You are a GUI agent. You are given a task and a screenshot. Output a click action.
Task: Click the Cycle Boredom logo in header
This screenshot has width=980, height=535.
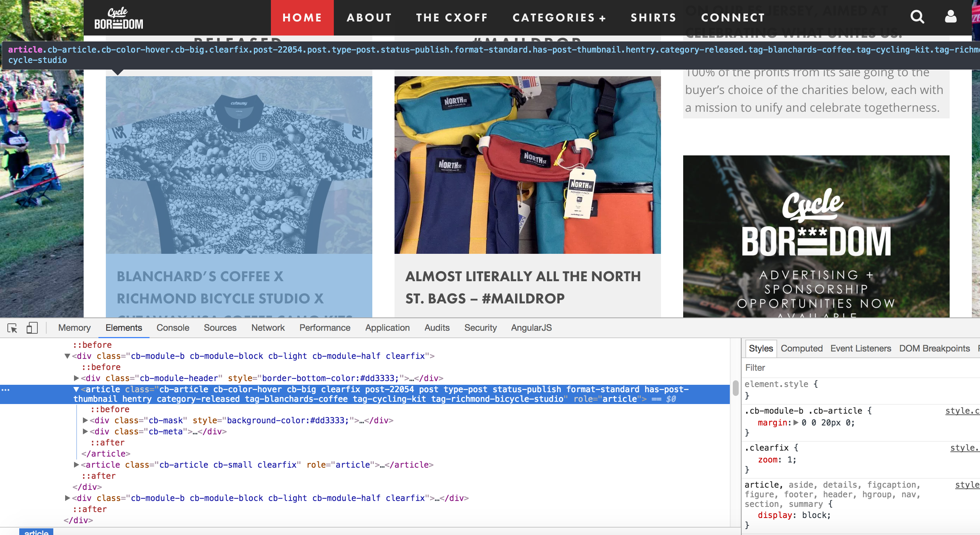tap(119, 18)
